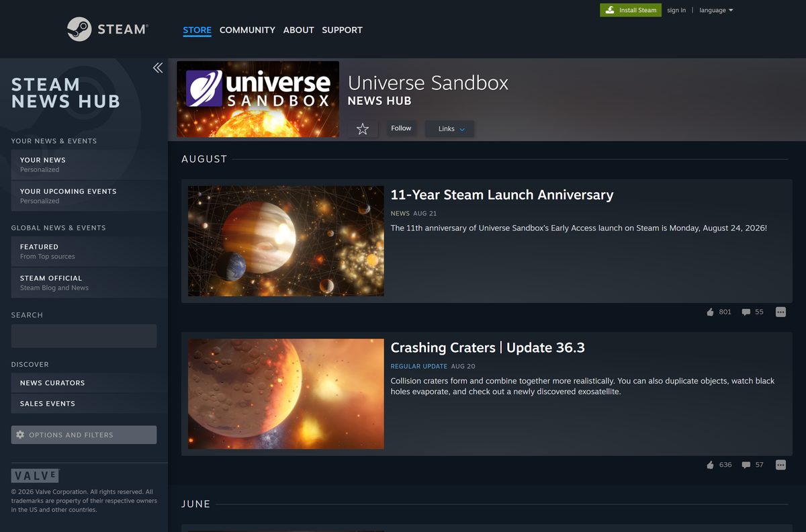Click the Universe Sandbox banner image
Viewport: 806px width, 532px height.
[x=258, y=99]
